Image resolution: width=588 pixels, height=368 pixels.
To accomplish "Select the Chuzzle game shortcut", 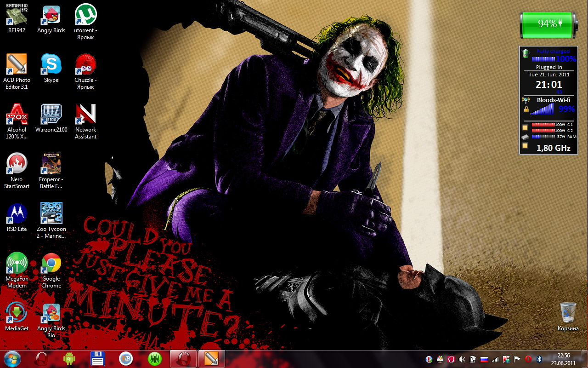I will (x=85, y=71).
